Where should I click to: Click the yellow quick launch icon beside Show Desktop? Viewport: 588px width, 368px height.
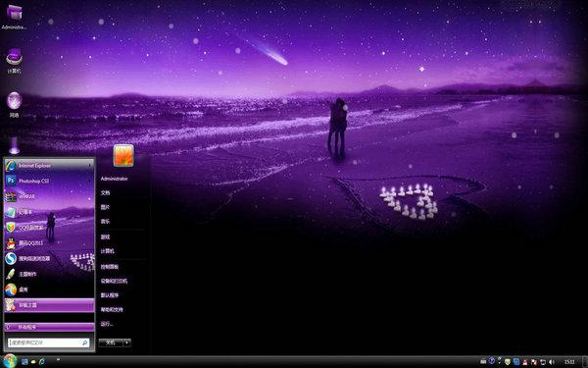click(x=33, y=361)
